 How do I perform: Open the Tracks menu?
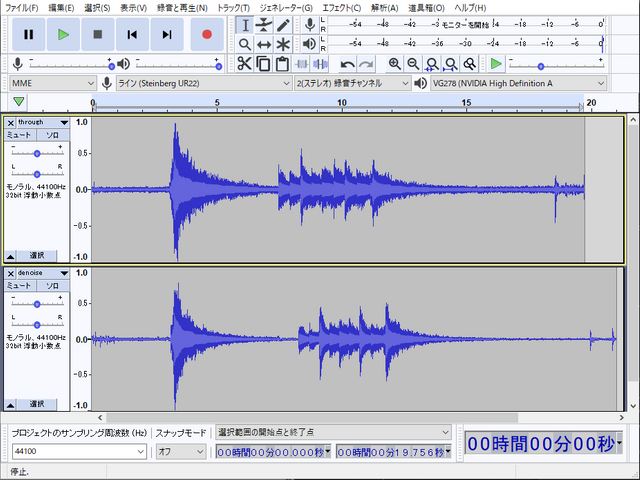coord(233,8)
